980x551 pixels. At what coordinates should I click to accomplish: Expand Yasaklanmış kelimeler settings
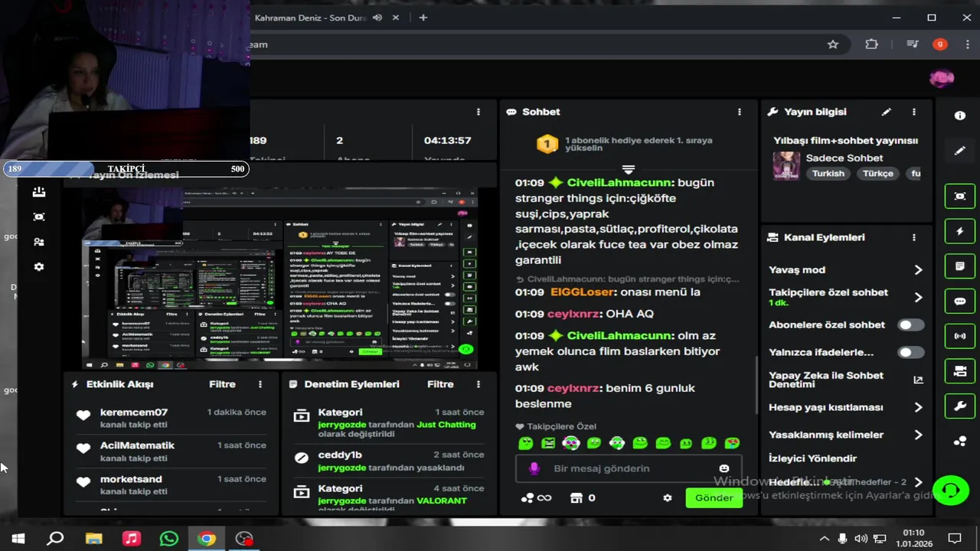pyautogui.click(x=918, y=435)
